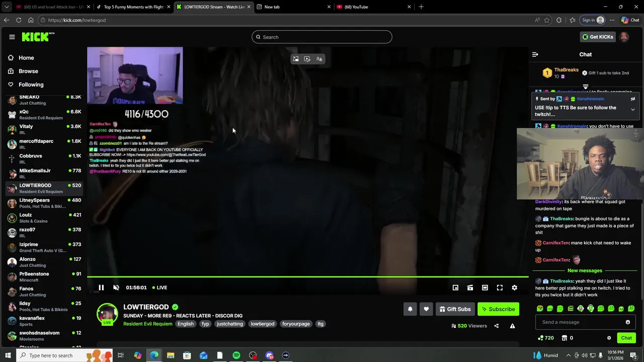Switch to (68) YouTube browser tab
Image resolution: width=644 pixels, height=362 pixels.
coord(373,7)
